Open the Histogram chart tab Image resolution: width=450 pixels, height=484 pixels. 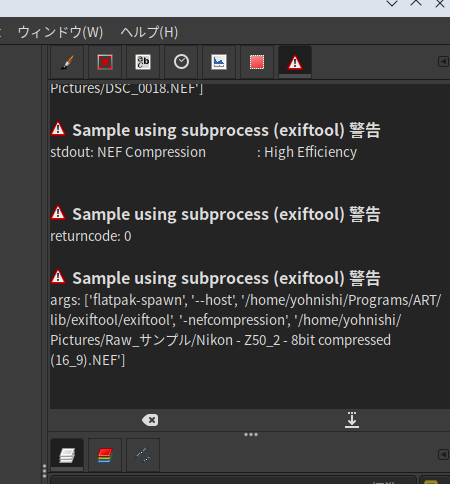click(x=219, y=62)
